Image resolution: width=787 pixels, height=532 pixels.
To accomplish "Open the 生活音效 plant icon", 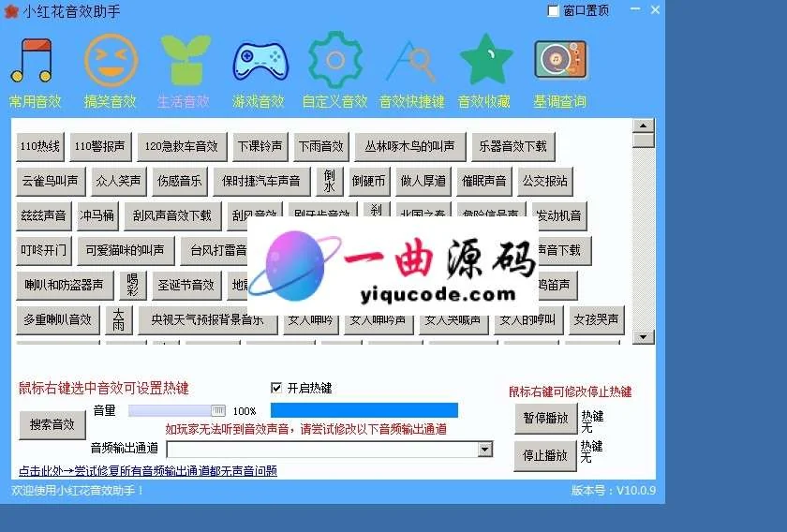I will pos(184,60).
